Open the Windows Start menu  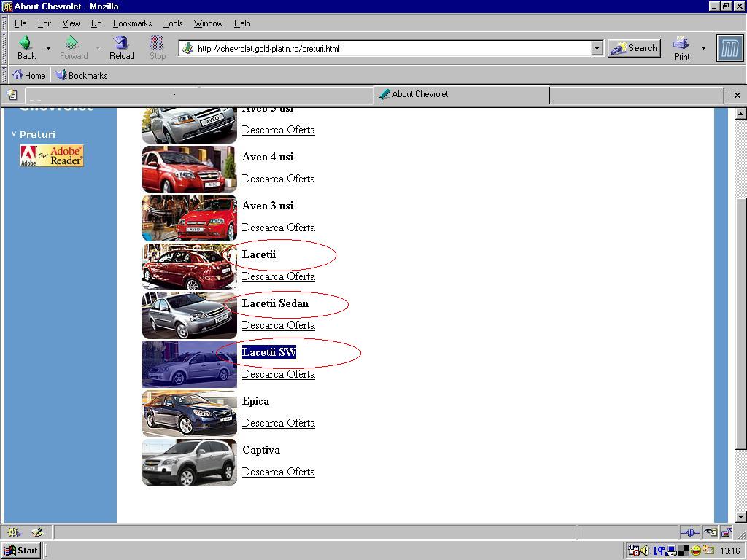pos(21,551)
